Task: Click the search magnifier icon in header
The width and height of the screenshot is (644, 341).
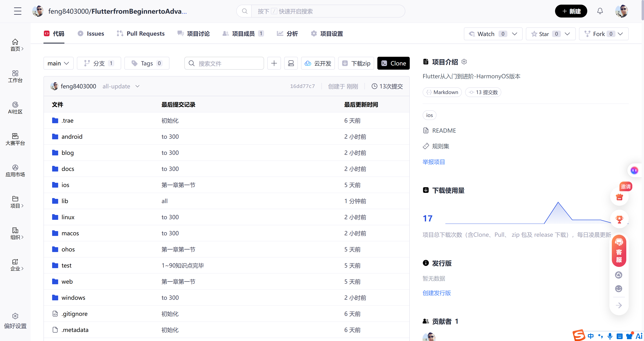Action: pos(245,11)
